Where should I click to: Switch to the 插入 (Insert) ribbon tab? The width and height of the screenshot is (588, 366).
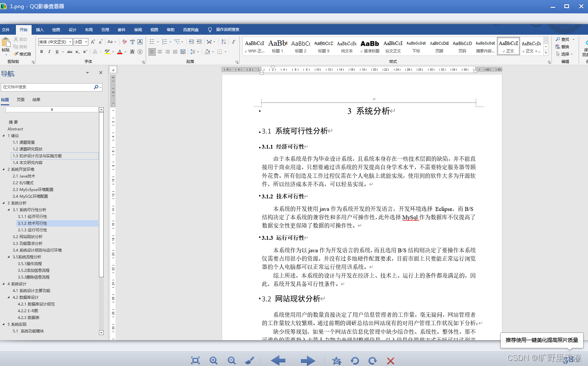pyautogui.click(x=40, y=30)
